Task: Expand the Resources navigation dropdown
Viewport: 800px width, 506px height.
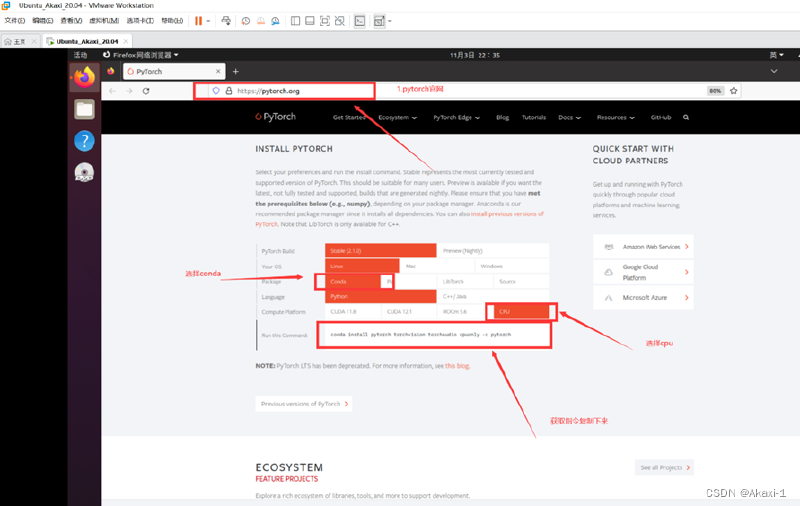Action: tap(616, 117)
